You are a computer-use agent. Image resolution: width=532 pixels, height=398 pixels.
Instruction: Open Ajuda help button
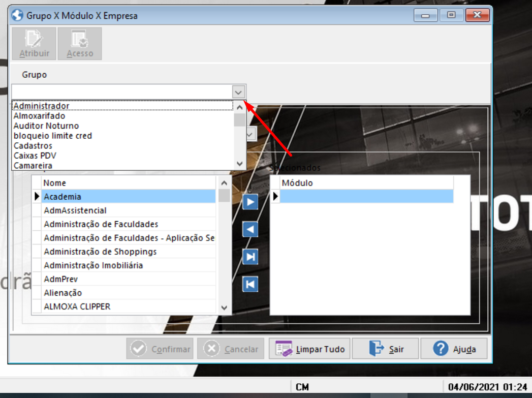click(454, 349)
